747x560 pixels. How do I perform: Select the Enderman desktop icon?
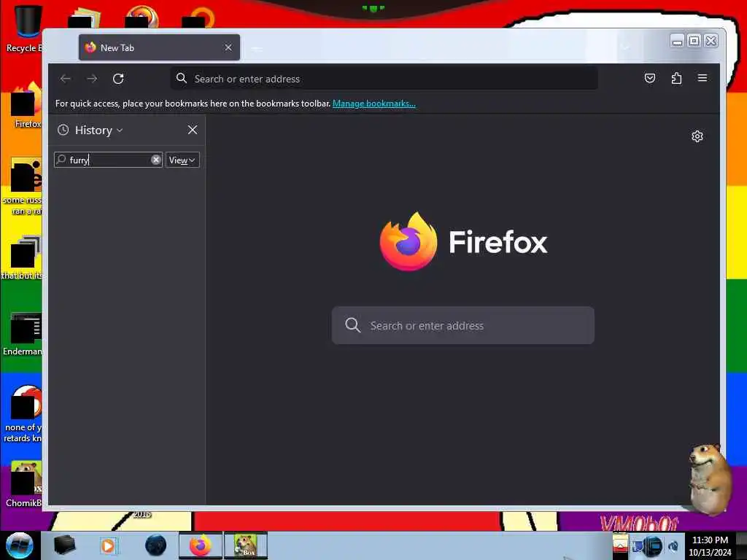[x=23, y=334]
